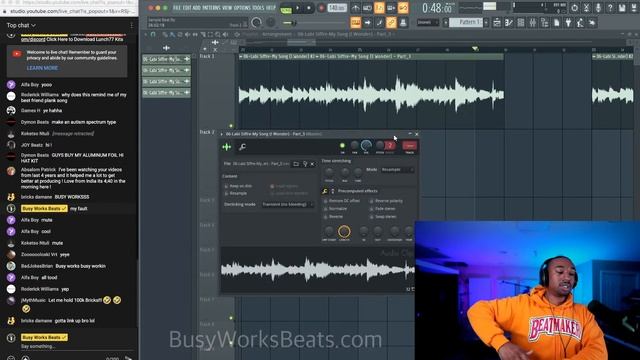Screen dimensions: 640x360
Task: Toggle the highlighted countdown-before-recording icon
Action: 379,8
